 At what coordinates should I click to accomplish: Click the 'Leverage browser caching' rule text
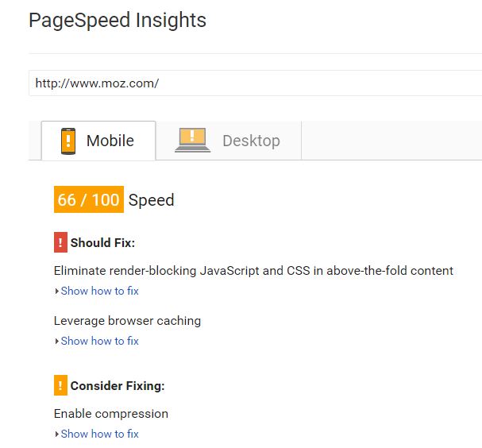point(127,321)
